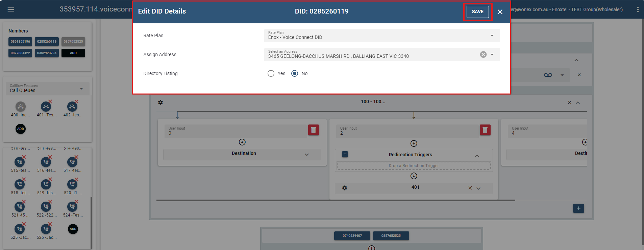This screenshot has height=250, width=644.
Task: Select Yes for Directory Listing
Action: [x=271, y=73]
